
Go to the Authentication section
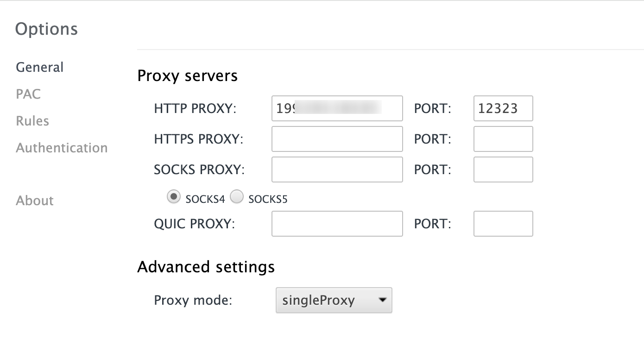(x=62, y=148)
